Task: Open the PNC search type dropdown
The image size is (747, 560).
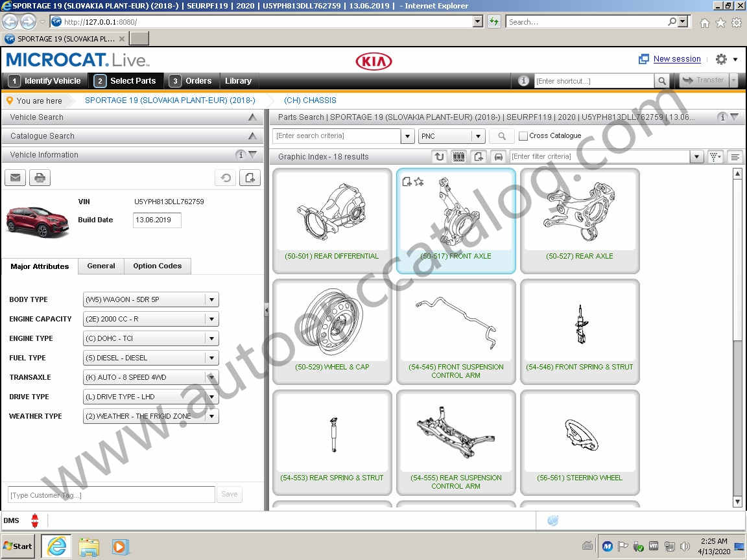Action: click(x=479, y=136)
